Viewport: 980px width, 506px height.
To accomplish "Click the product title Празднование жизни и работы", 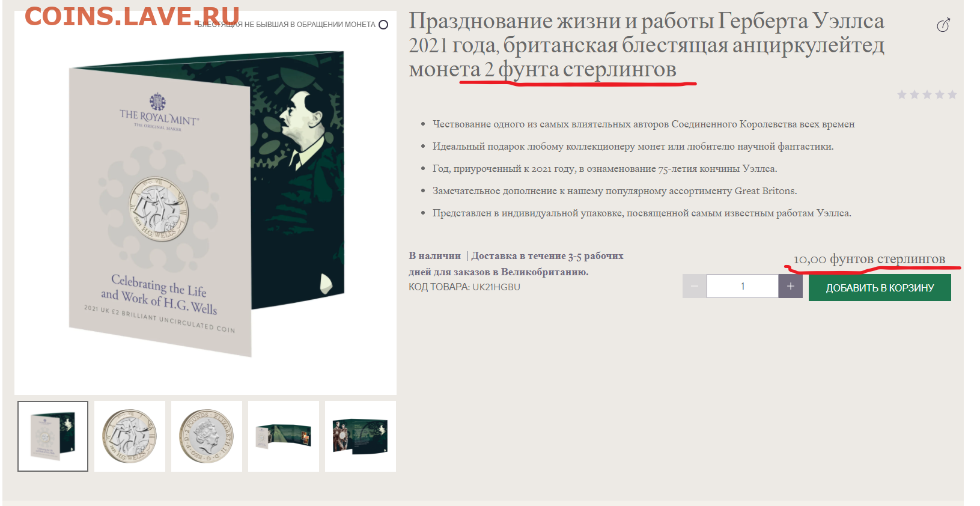I will 647,45.
